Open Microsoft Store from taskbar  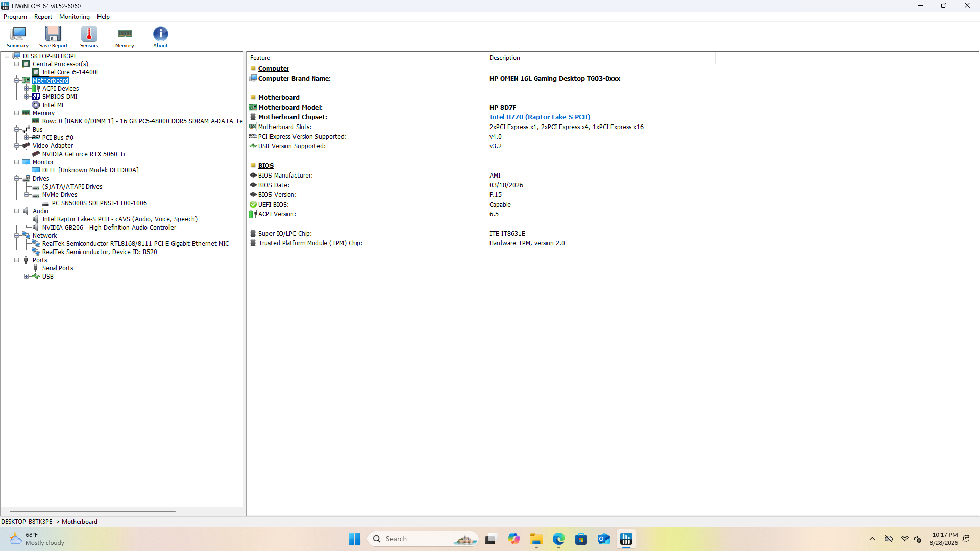pyautogui.click(x=581, y=539)
